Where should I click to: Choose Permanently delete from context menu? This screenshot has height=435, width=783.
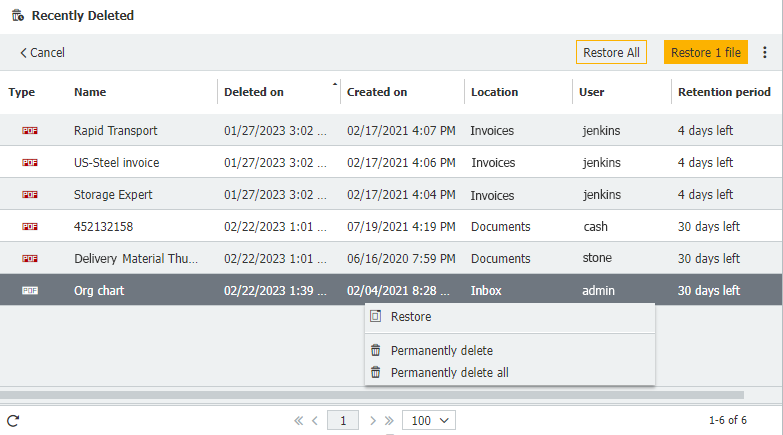click(x=441, y=351)
